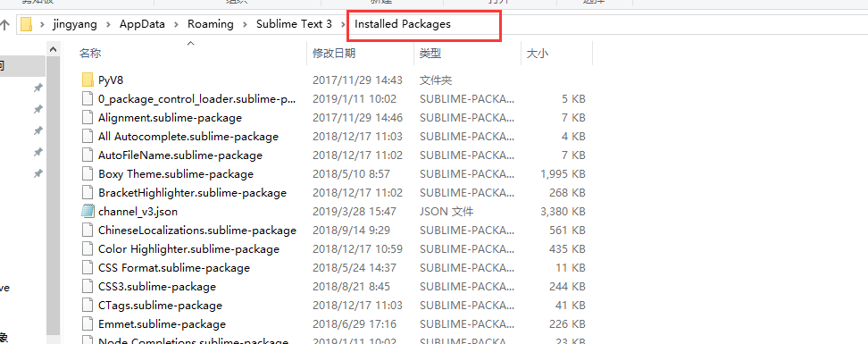Click the 268 KB size cell
Image resolution: width=868 pixels, height=344 pixels.
(x=567, y=193)
